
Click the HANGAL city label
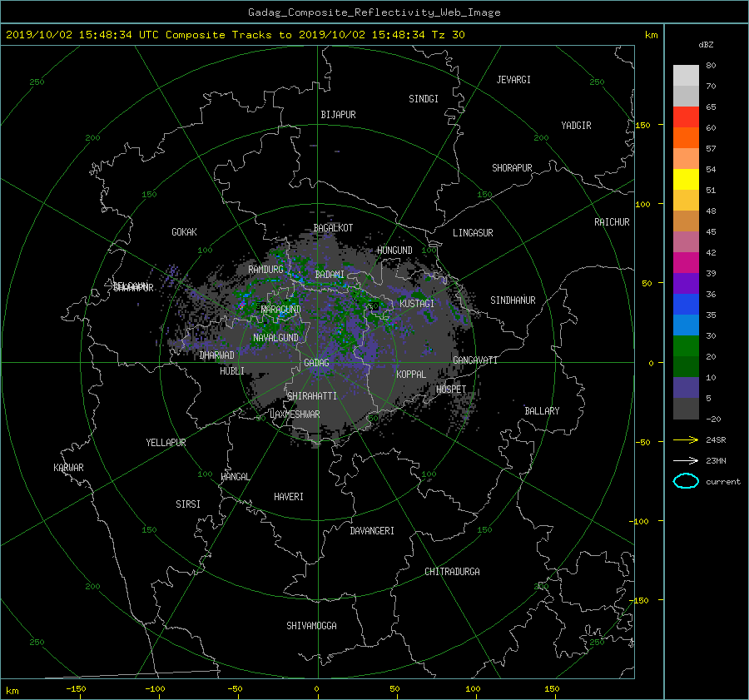click(x=235, y=477)
